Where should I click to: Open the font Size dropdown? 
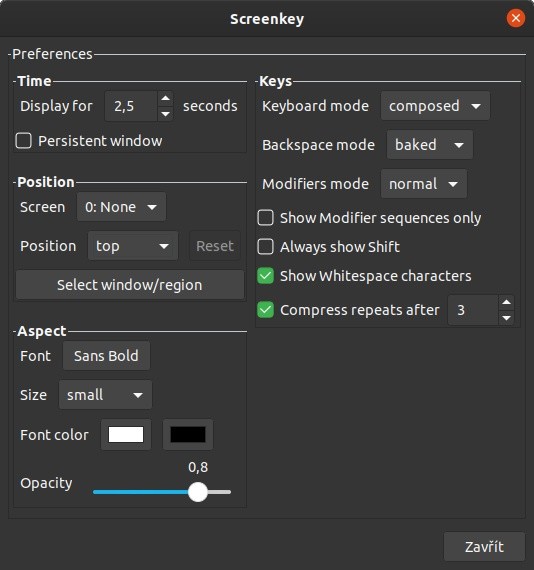(105, 395)
